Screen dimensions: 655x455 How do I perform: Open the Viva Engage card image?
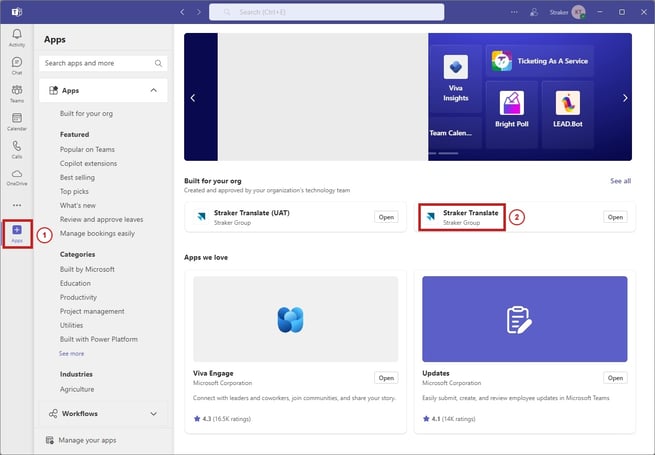[x=295, y=319]
